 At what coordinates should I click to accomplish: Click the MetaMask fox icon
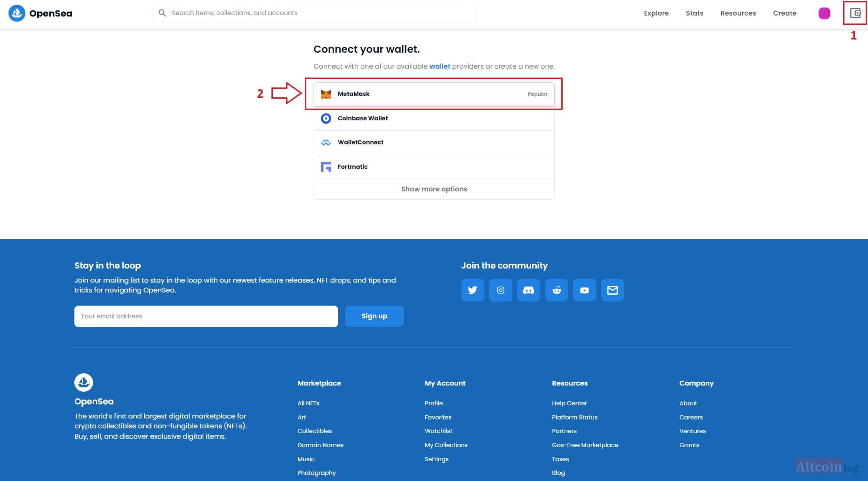coord(326,94)
